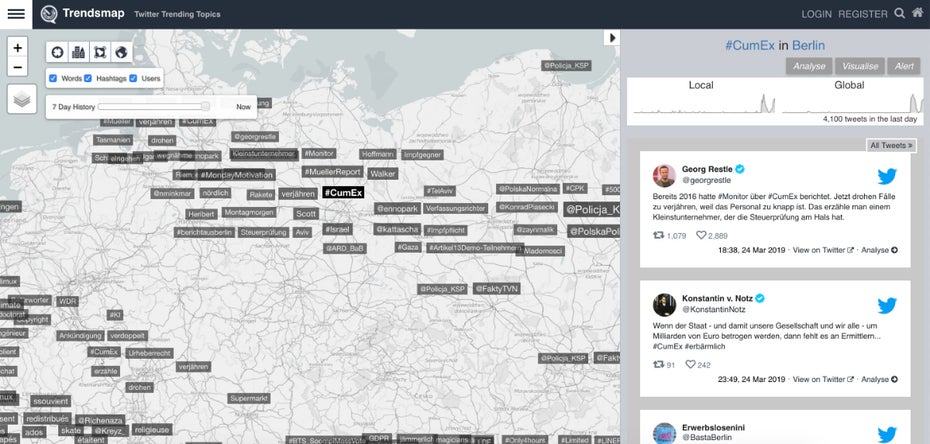The height and width of the screenshot is (444, 930).
Task: Click Twitter bird on Erwerbslosenini tweet
Action: pos(887,435)
